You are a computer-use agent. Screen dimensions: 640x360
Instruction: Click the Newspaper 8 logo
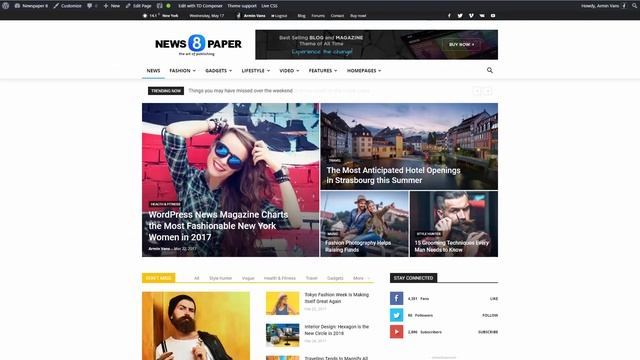click(x=198, y=44)
